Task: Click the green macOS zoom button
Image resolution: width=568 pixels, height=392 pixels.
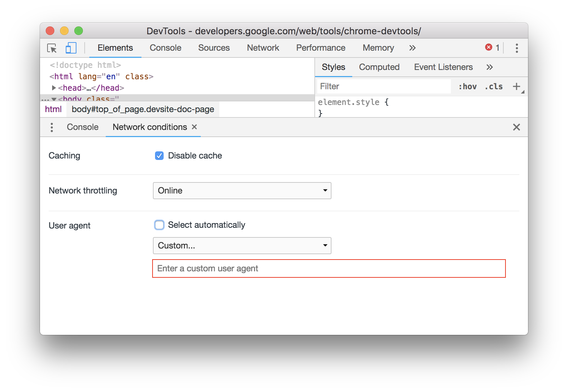Action: click(79, 31)
